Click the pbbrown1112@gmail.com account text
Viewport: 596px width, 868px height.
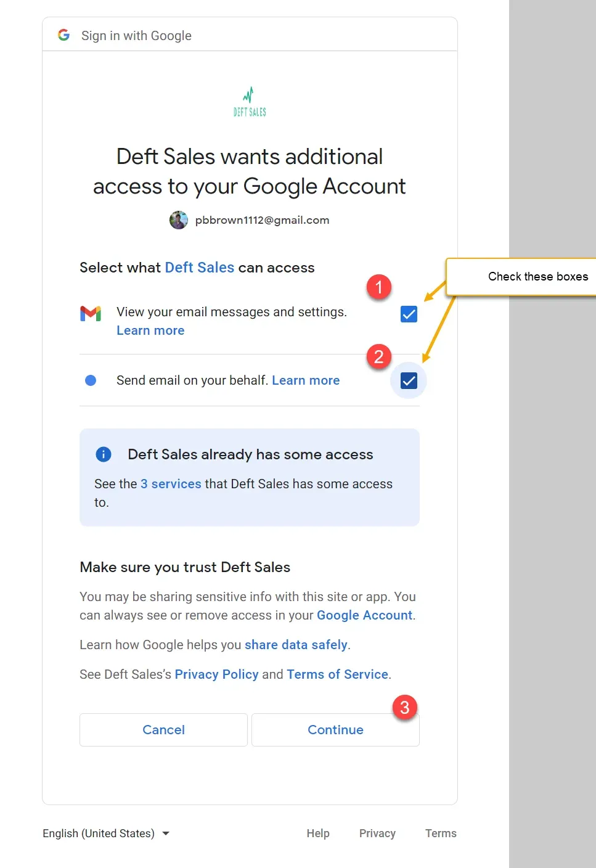tap(262, 220)
